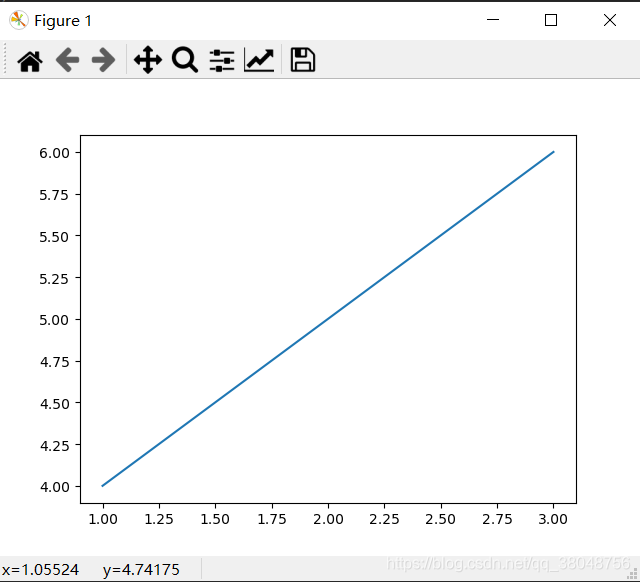Open Configure subplots sliders icon
Viewport: 640px width, 582px height.
[x=222, y=60]
